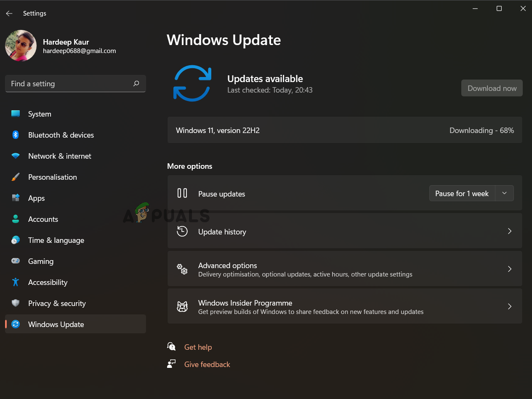532x399 pixels.
Task: Click the Hardeep Kaur account name
Action: (x=66, y=42)
